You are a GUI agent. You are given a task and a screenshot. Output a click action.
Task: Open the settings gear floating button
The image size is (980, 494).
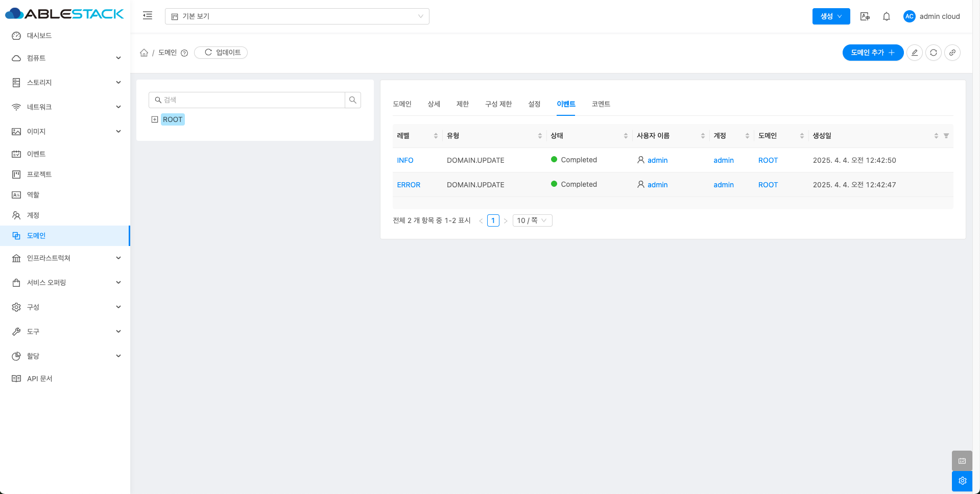click(x=962, y=481)
